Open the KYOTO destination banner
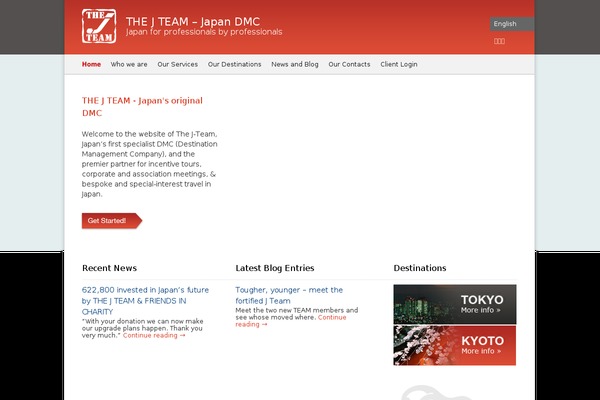 click(x=455, y=345)
